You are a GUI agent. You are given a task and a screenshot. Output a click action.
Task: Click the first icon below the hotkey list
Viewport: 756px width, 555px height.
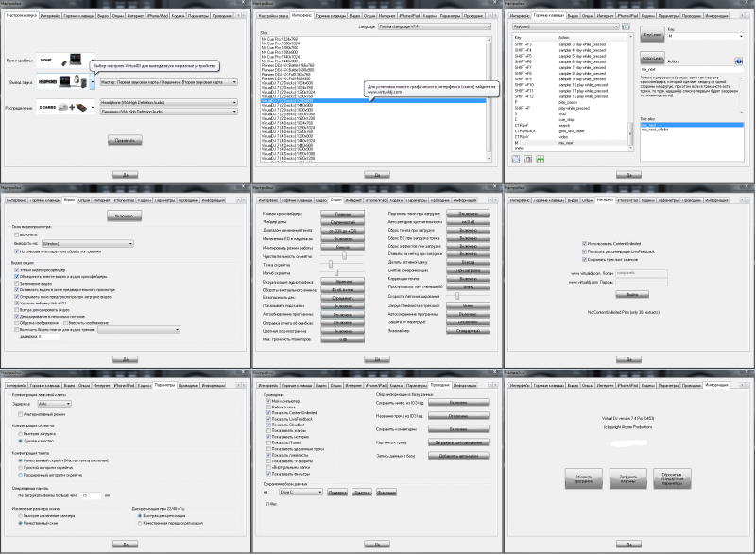click(x=516, y=159)
